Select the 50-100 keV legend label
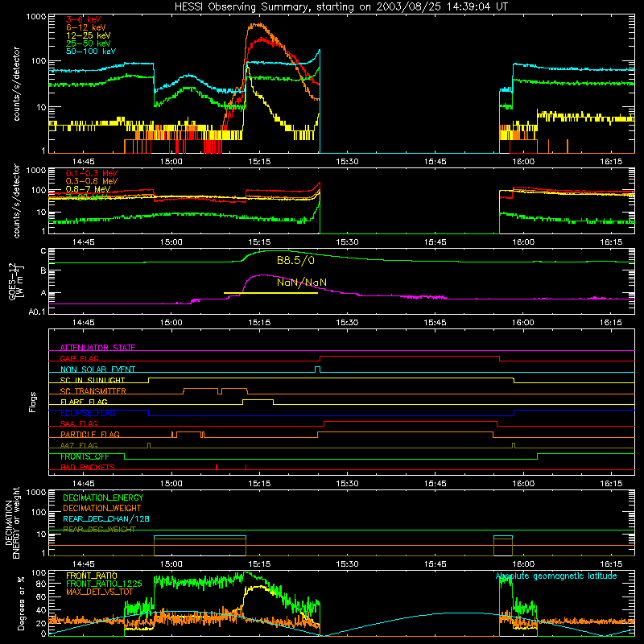The width and height of the screenshot is (644, 644). click(x=91, y=52)
